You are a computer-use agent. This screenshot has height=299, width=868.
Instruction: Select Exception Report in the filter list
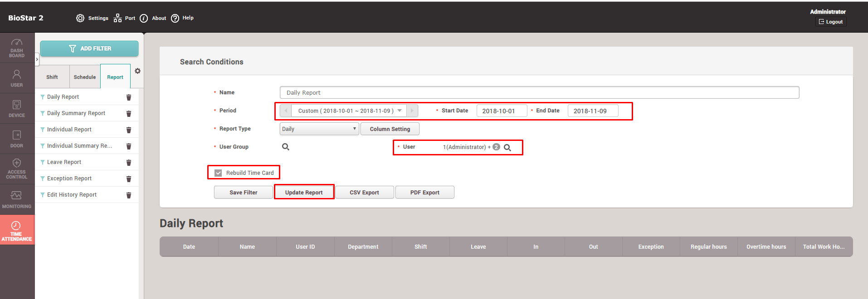(x=69, y=178)
